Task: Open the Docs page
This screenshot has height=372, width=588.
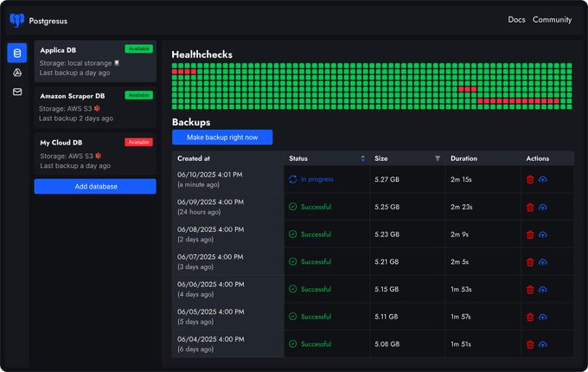Action: (x=516, y=20)
